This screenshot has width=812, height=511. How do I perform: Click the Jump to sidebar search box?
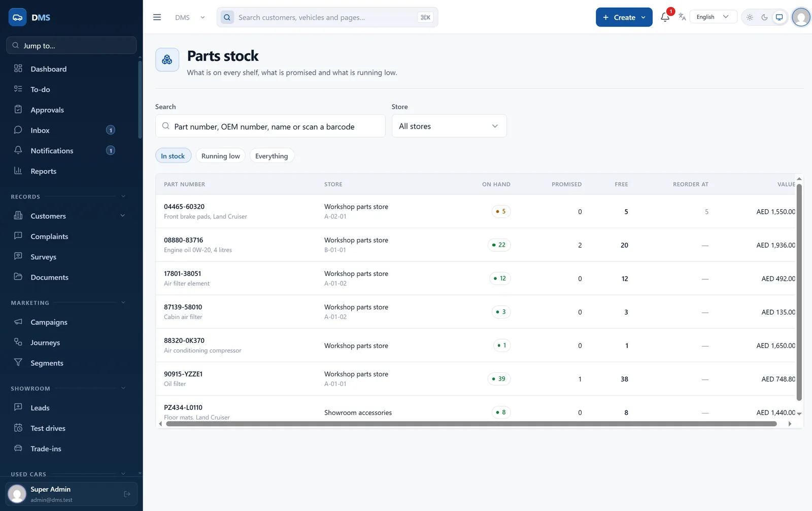(72, 45)
